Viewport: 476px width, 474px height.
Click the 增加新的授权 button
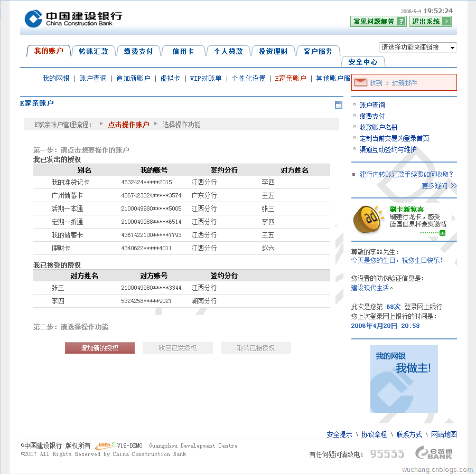[99, 348]
